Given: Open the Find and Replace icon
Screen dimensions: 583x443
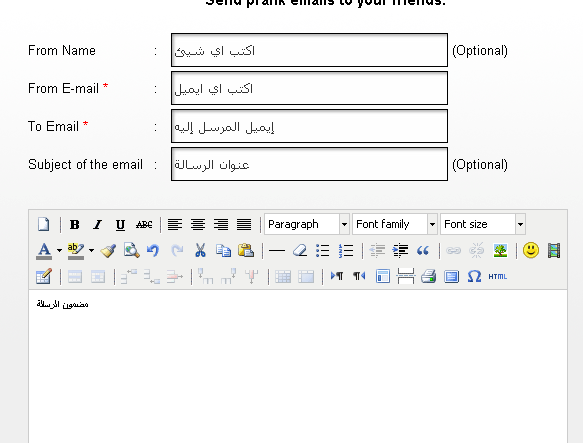Looking at the screenshot, I should point(132,250).
